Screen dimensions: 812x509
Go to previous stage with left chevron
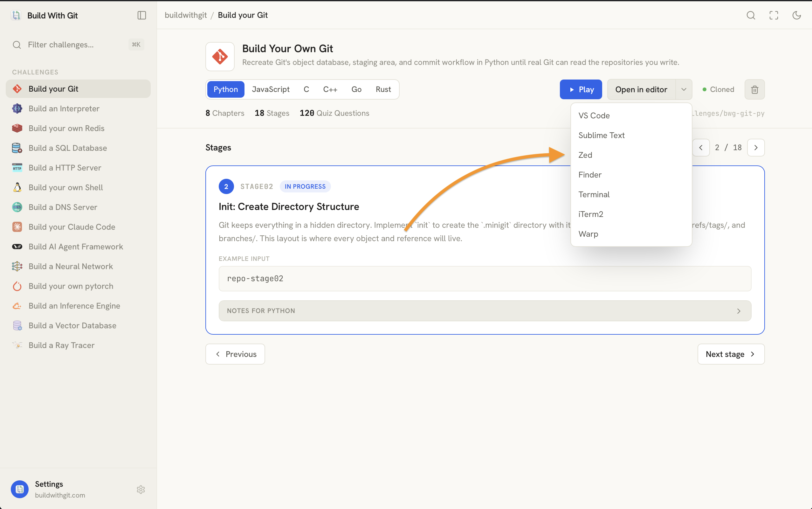701,147
